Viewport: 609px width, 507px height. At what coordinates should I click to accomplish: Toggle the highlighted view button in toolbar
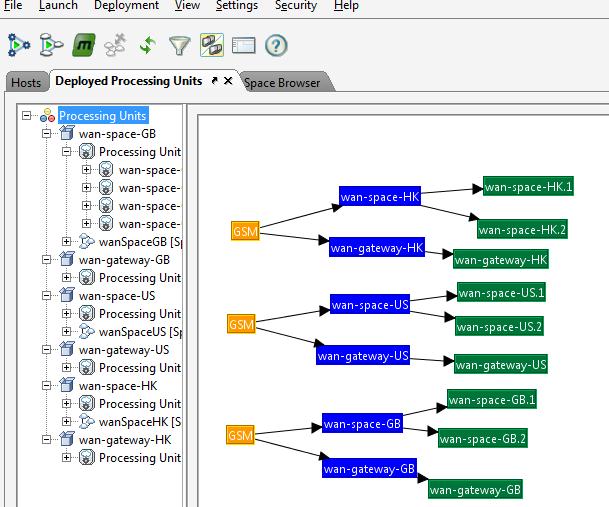point(211,45)
